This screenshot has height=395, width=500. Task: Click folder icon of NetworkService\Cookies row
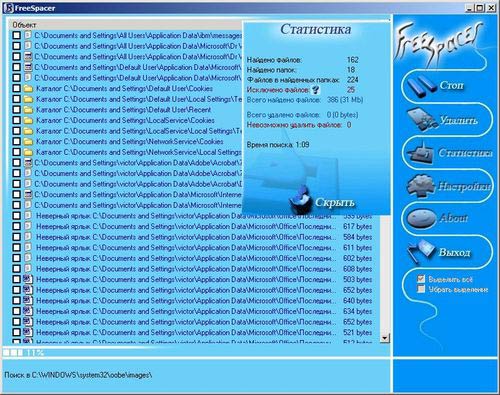[28, 142]
